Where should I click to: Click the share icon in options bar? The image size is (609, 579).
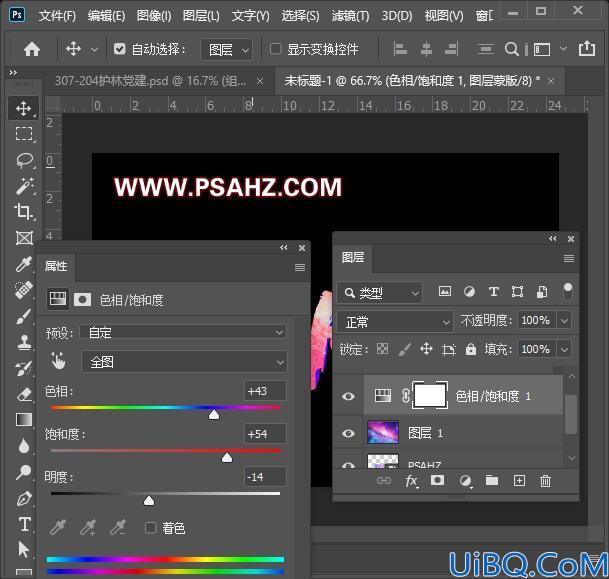tap(586, 49)
